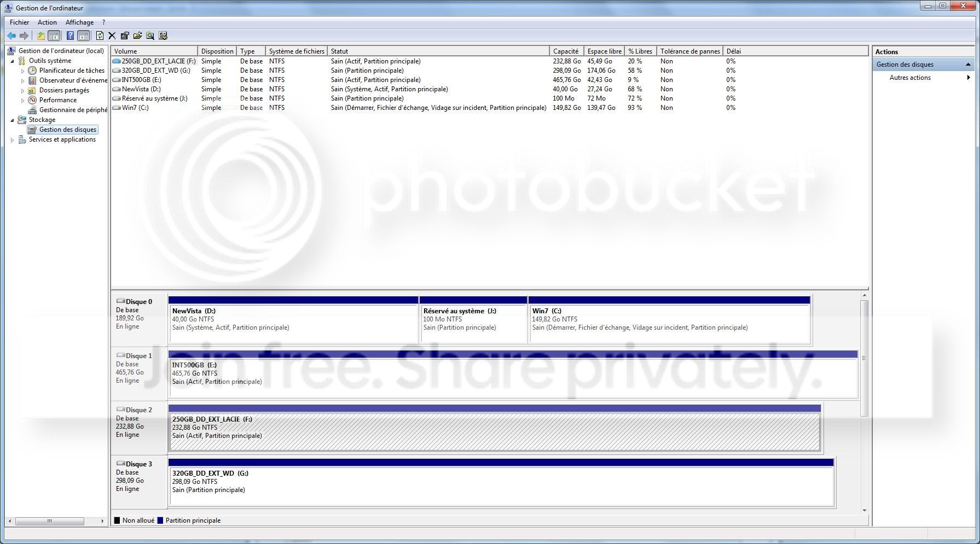This screenshot has height=544, width=980.
Task: Click the Observateur d'événements tree icon
Action: click(x=32, y=80)
